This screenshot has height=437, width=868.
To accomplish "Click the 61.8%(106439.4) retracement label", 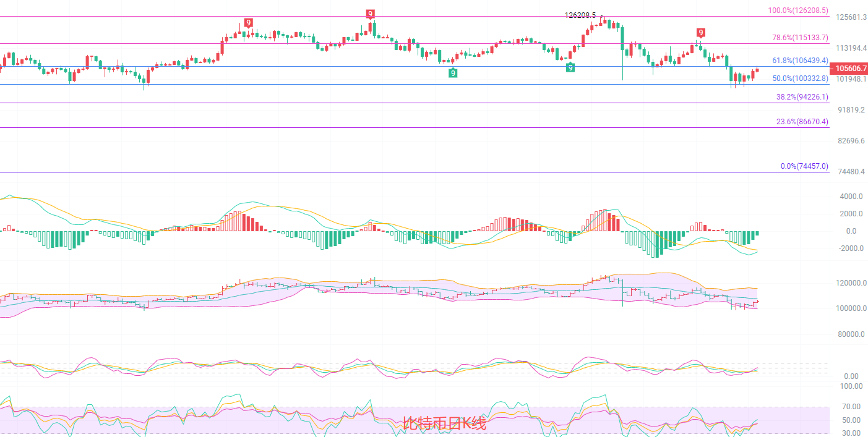I will [x=799, y=61].
